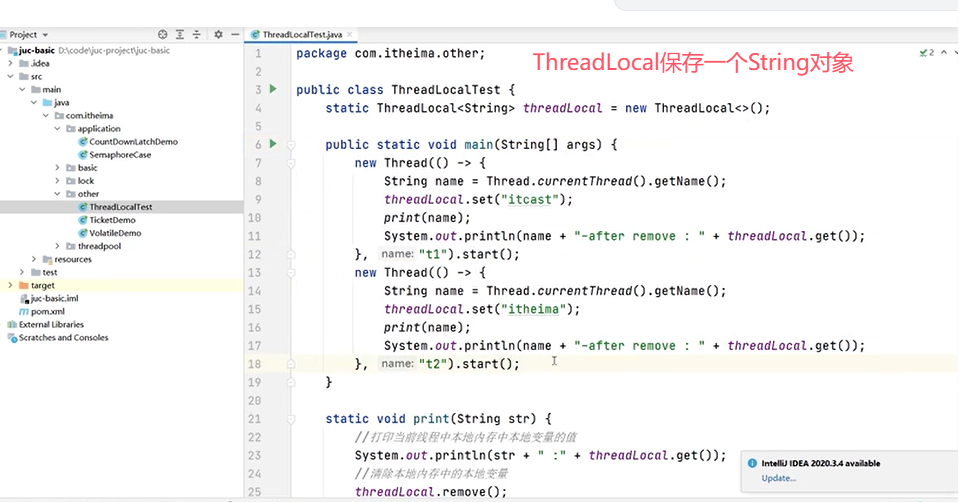The image size is (959, 502).
Task: Click "name:" parameter hint before "t1"
Action: click(x=397, y=254)
